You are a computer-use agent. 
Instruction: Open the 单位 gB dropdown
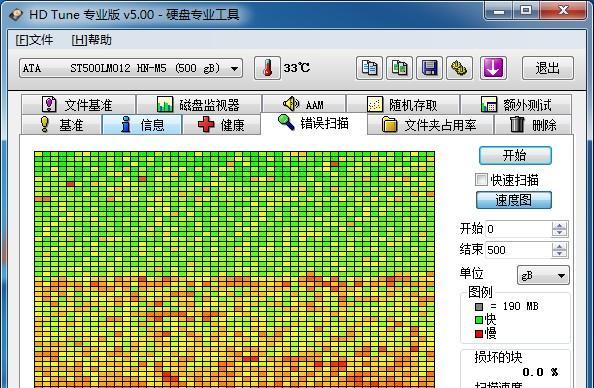(543, 275)
